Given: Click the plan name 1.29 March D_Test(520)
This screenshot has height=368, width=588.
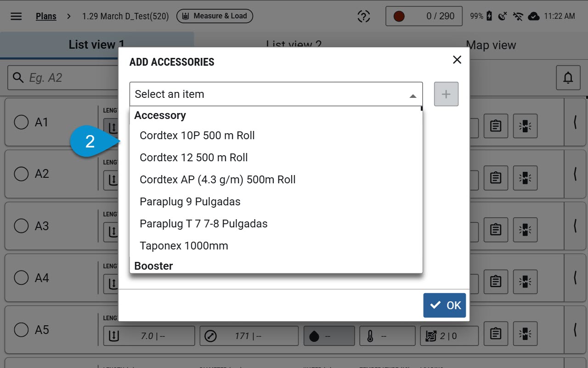Looking at the screenshot, I should [125, 16].
